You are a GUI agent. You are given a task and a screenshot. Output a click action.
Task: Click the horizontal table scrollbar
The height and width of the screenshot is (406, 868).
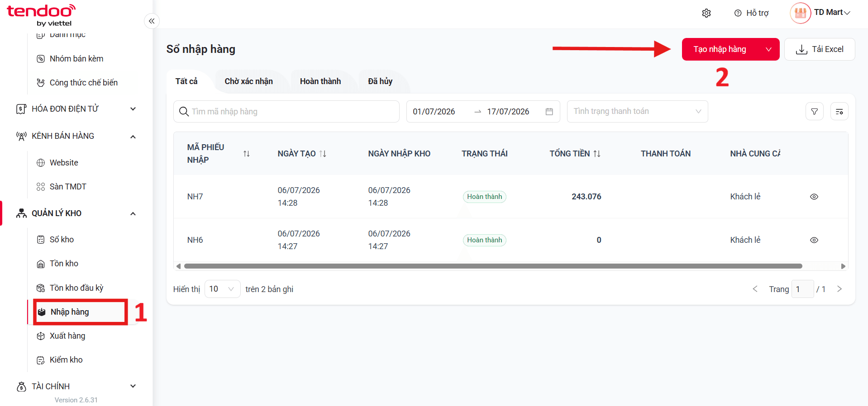(493, 266)
